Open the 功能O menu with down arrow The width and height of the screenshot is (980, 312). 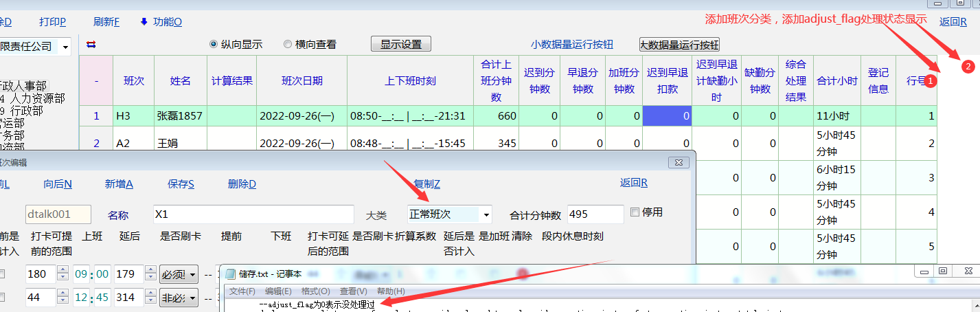(x=161, y=21)
